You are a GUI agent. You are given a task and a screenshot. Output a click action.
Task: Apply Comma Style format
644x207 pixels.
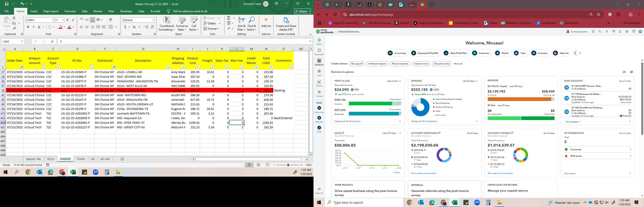click(x=140, y=27)
